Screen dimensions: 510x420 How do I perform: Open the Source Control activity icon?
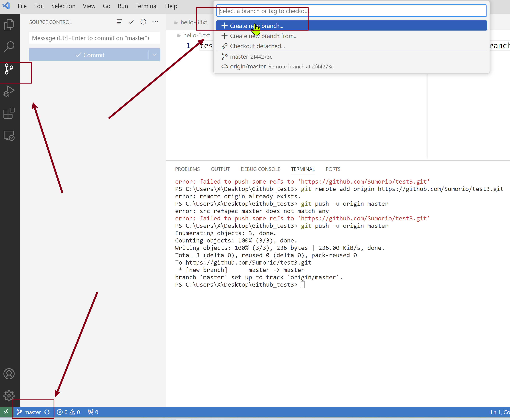point(9,69)
